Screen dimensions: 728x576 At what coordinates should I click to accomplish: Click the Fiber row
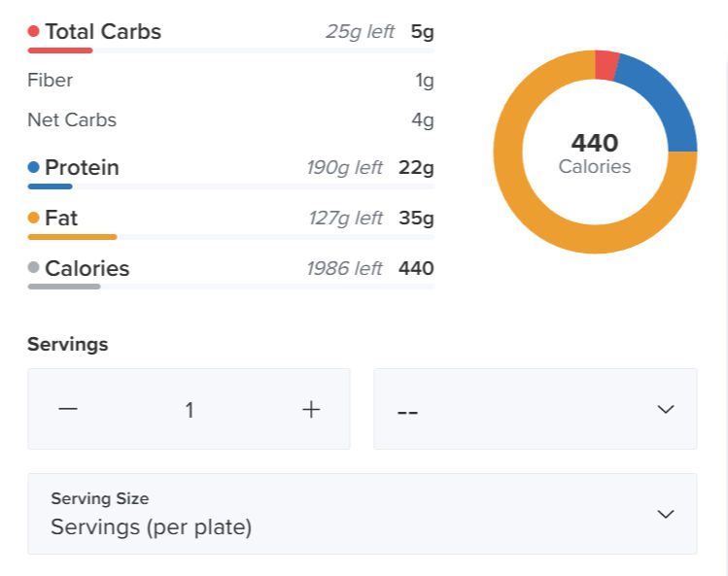(230, 81)
